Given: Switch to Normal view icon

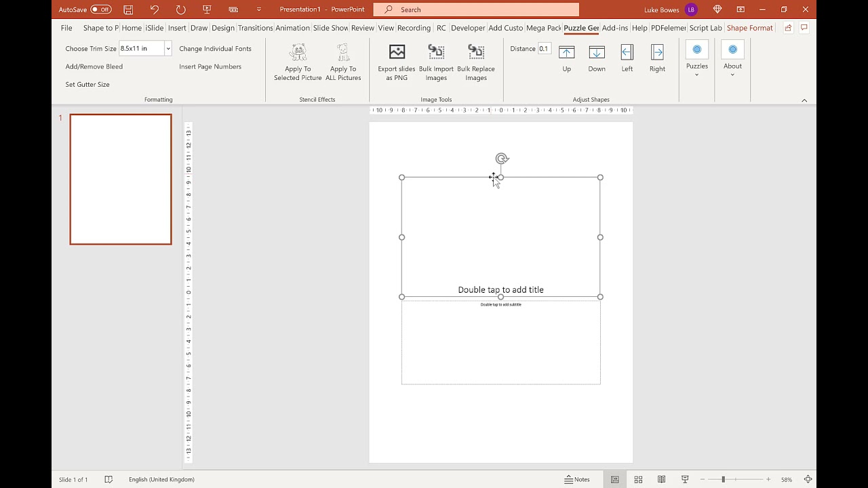Looking at the screenshot, I should (x=615, y=479).
